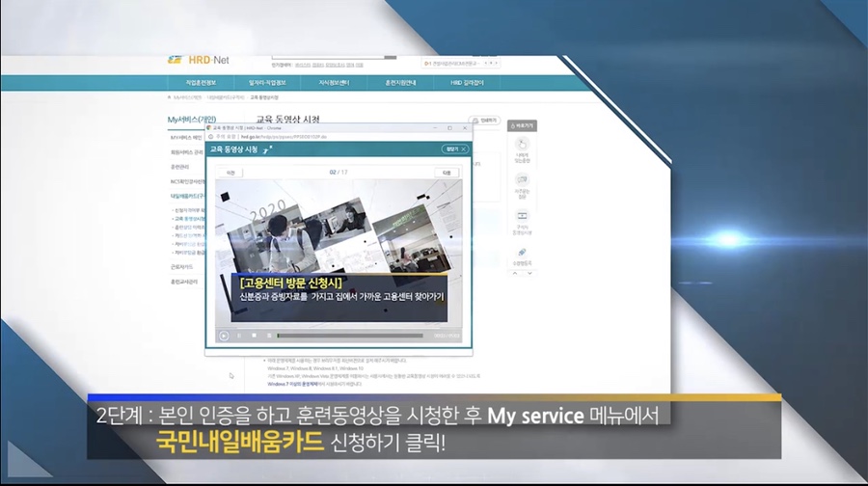Close the 교육 동영상 시청 popup with 창닫기
This screenshot has width=868, height=486.
(x=455, y=148)
